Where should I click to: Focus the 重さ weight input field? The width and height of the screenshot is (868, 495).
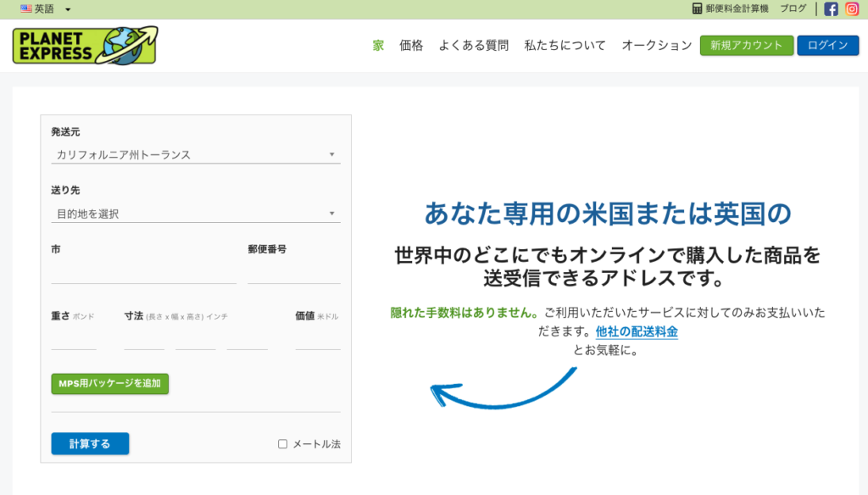[74, 341]
